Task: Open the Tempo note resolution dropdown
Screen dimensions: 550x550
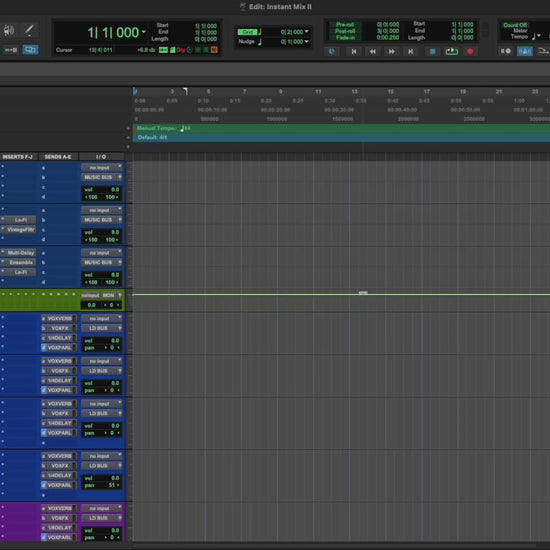Action: pos(538,36)
